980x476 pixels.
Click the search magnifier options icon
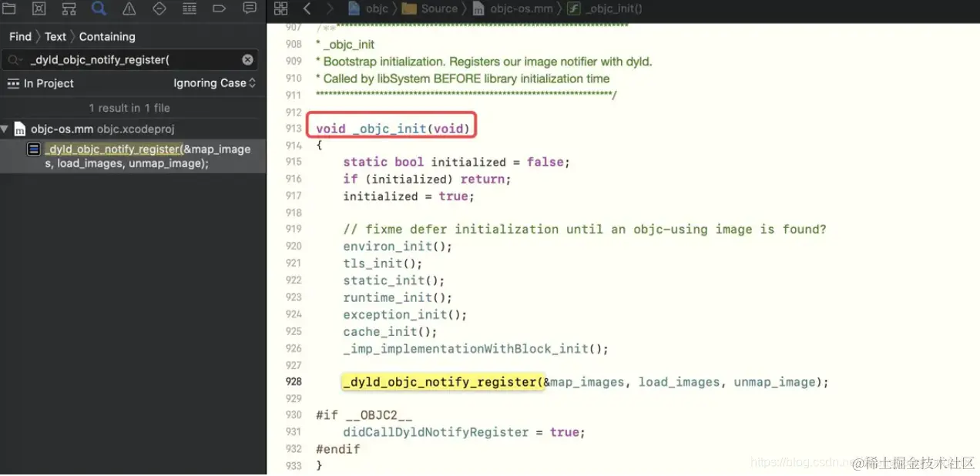16,60
